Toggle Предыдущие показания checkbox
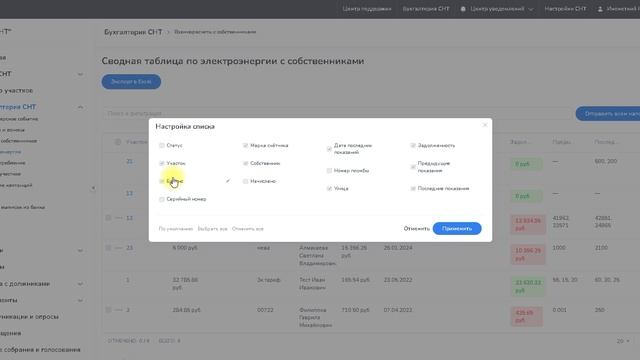Viewport: 640px width, 360px height. [x=413, y=167]
